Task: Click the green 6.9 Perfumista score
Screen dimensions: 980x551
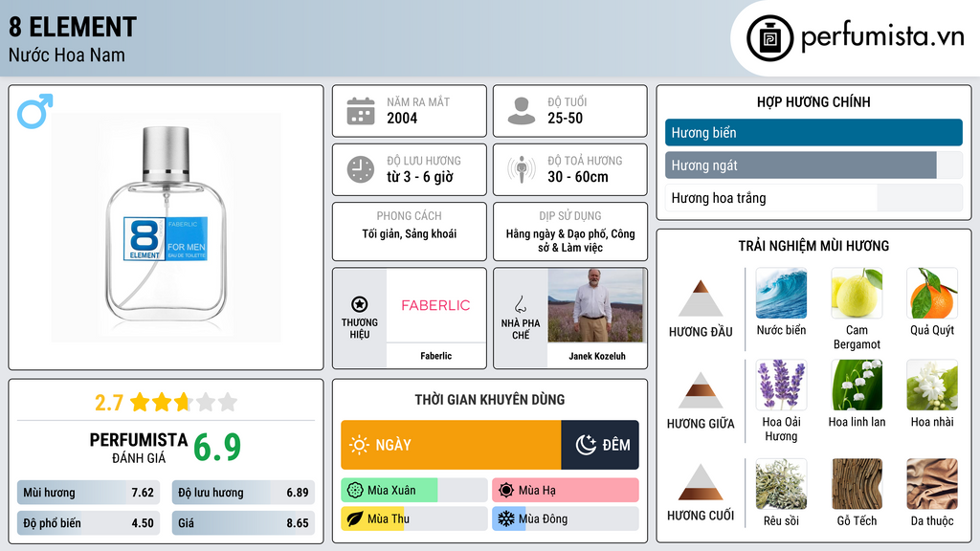Action: [217, 448]
